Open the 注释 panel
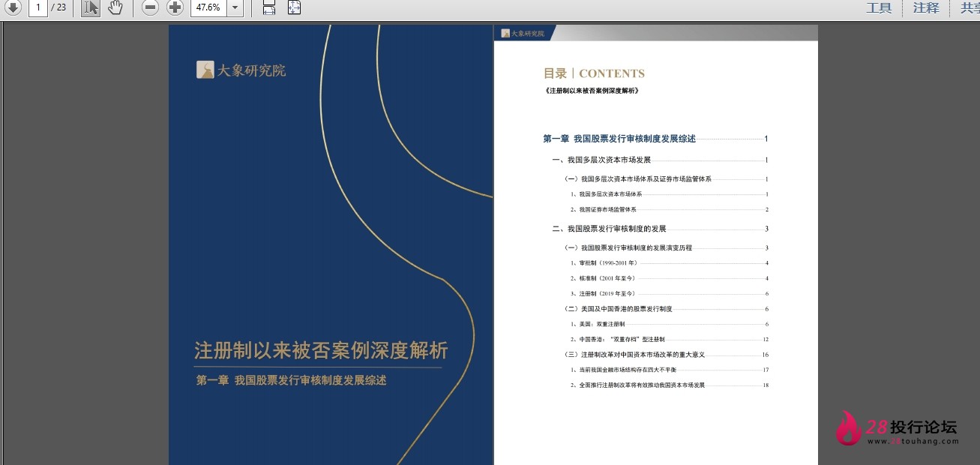Viewport: 980px width, 465px height. 926,7
